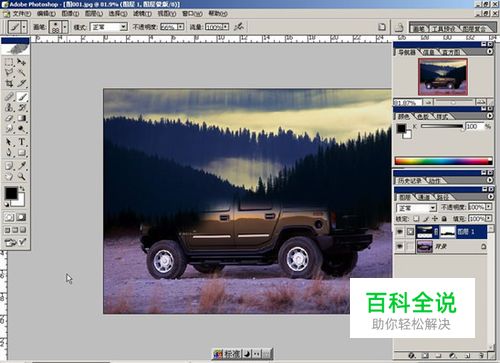The height and width of the screenshot is (363, 500).
Task: Toggle the lock transparent pixels checkbox
Action: pyautogui.click(x=416, y=219)
